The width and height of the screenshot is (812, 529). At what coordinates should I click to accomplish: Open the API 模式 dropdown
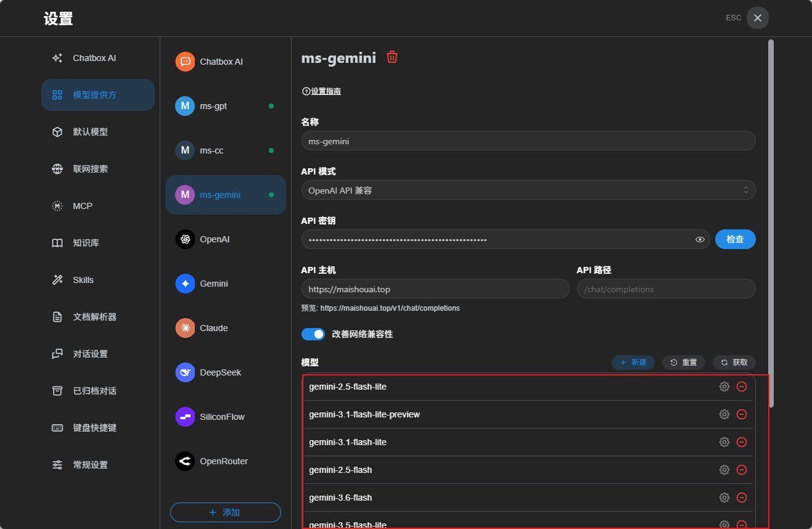pyautogui.click(x=528, y=190)
